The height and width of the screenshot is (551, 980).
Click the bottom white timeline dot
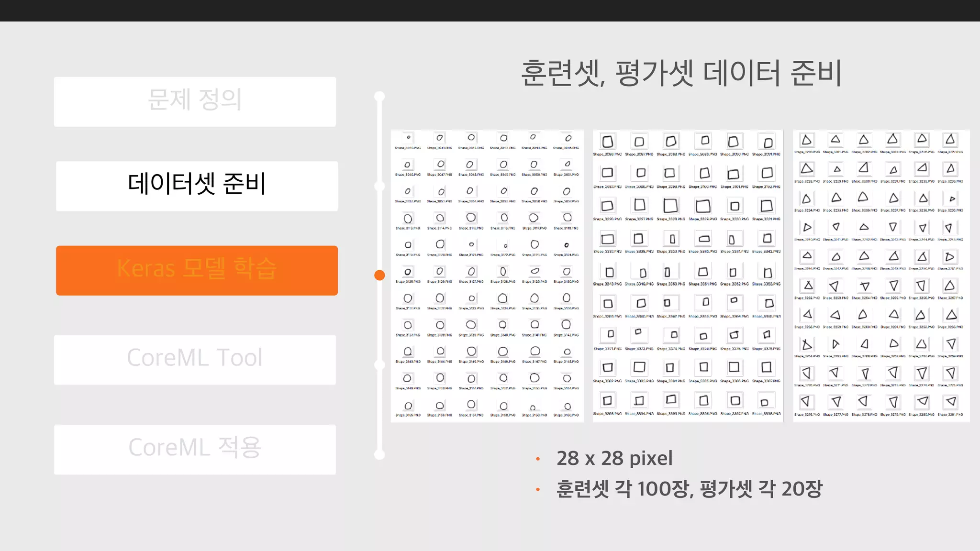[x=379, y=455]
